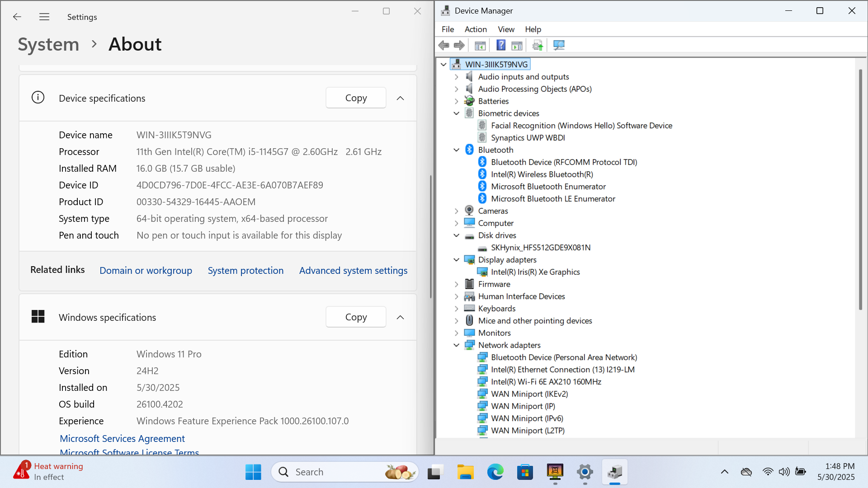The image size is (868, 488).
Task: Click the Settings back arrow button
Action: click(17, 17)
